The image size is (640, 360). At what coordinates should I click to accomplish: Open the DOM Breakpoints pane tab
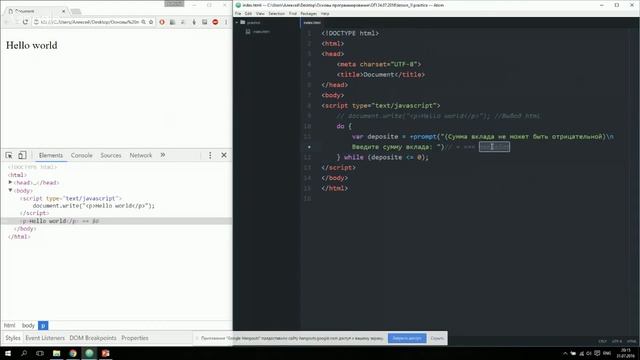coord(93,338)
